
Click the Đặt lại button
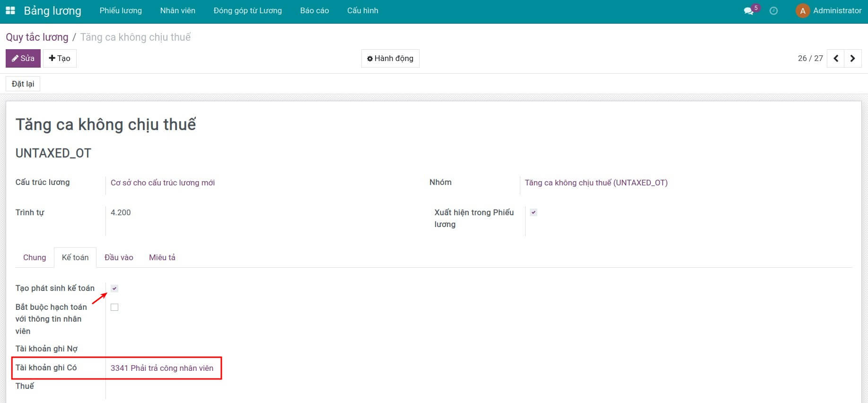[23, 84]
